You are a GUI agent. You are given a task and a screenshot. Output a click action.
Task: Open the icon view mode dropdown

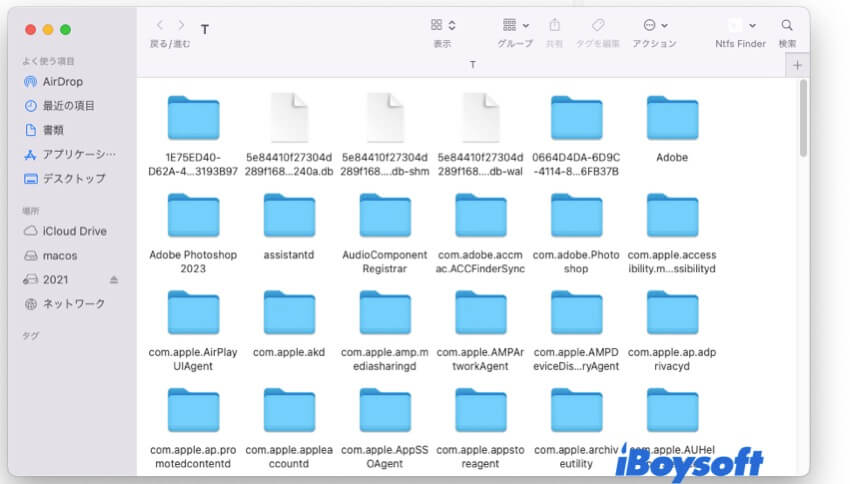(x=443, y=25)
